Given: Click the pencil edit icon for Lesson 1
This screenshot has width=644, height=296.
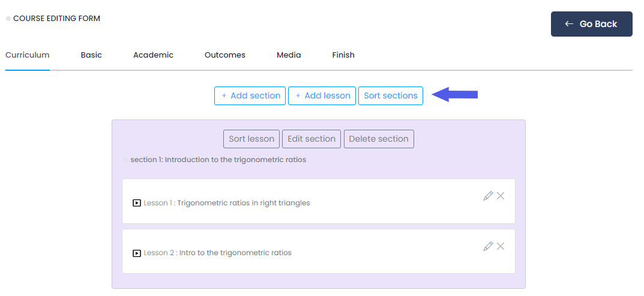Looking at the screenshot, I should click(x=488, y=196).
